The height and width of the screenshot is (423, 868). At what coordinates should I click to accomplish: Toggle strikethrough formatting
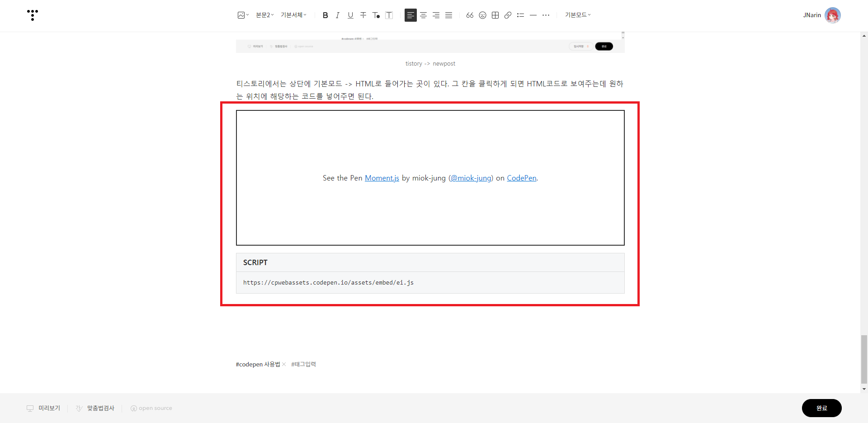pos(363,15)
